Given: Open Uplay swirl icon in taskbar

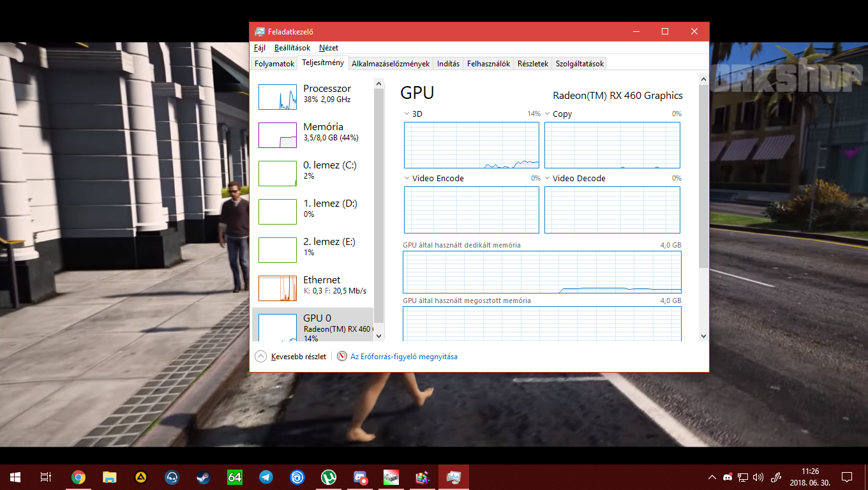Looking at the screenshot, I should (297, 477).
